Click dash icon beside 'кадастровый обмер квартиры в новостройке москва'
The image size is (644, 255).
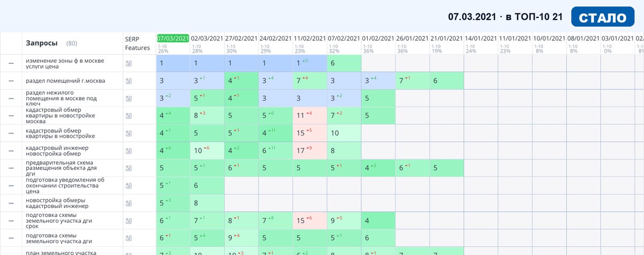point(11,115)
